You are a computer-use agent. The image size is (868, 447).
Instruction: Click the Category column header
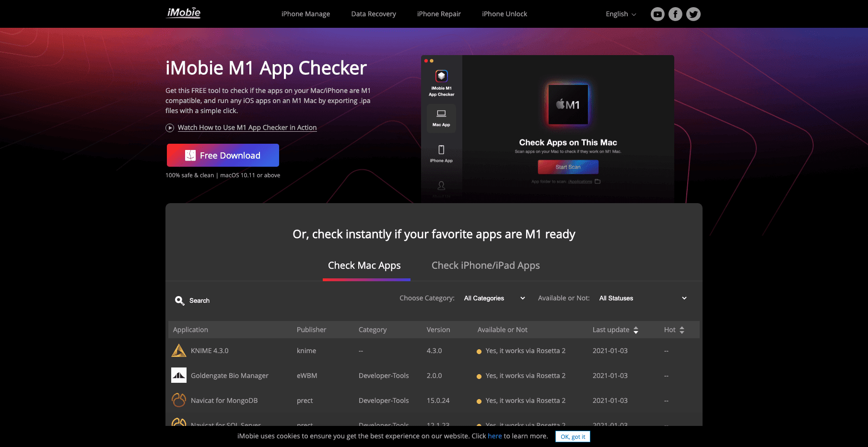(x=373, y=330)
